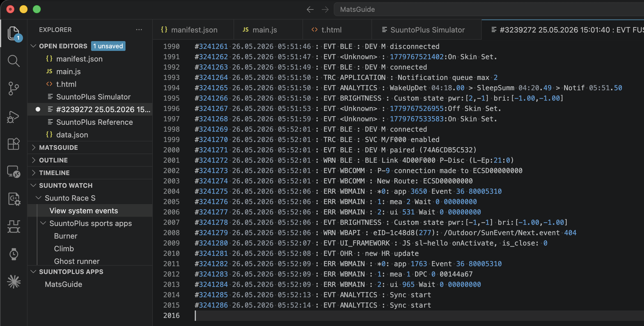Click timestamp 1779767521402 on line 1991

tap(417, 57)
